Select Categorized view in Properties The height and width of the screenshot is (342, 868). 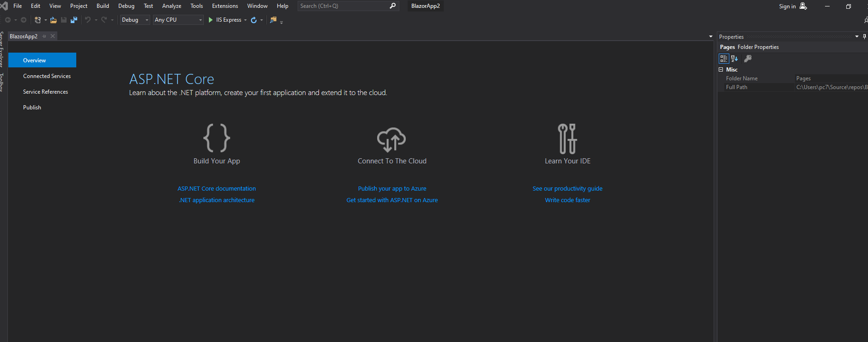pyautogui.click(x=724, y=59)
